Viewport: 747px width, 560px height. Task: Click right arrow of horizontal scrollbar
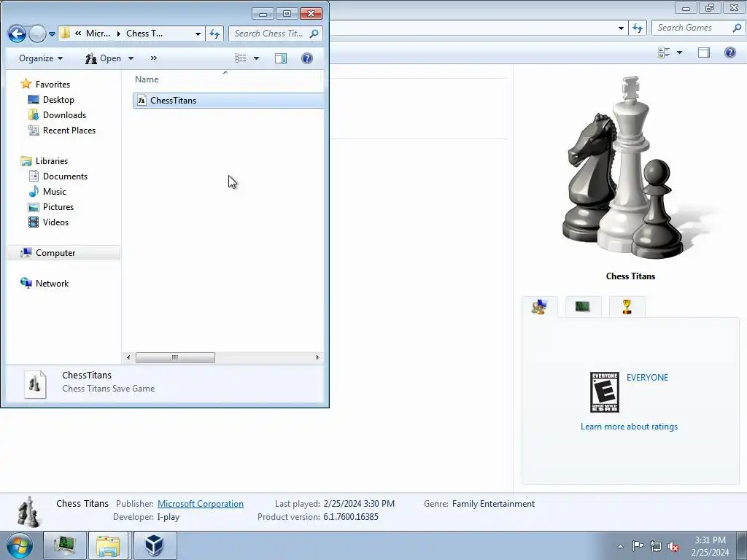coord(317,357)
